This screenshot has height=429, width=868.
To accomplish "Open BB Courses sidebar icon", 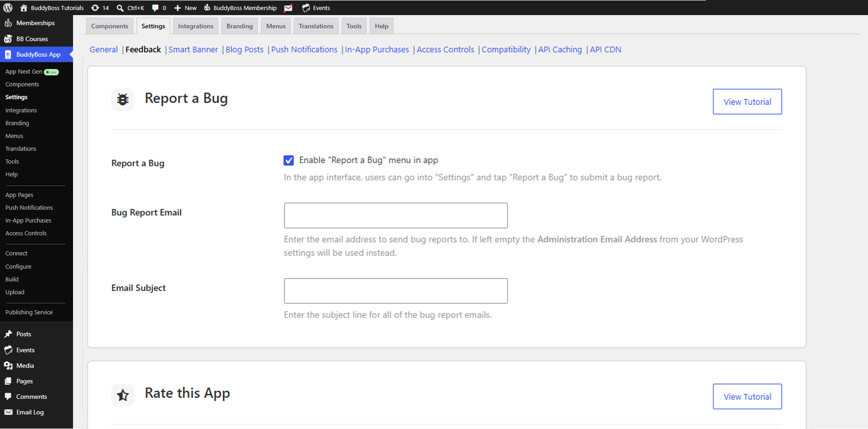I will click(8, 39).
